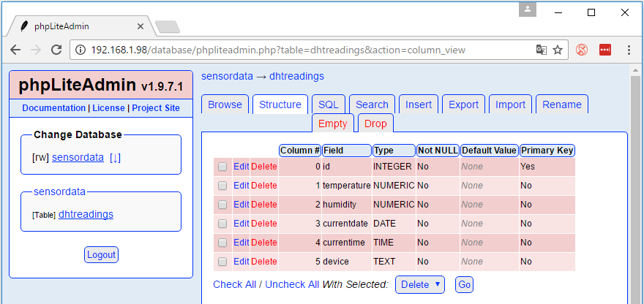
Task: Delete the temperature column
Action: point(264,186)
